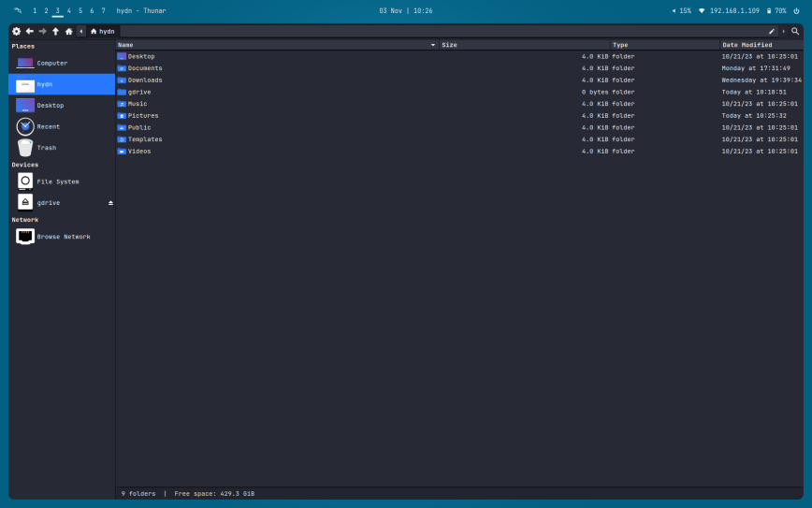Open File System device
The image size is (812, 508).
(x=62, y=181)
